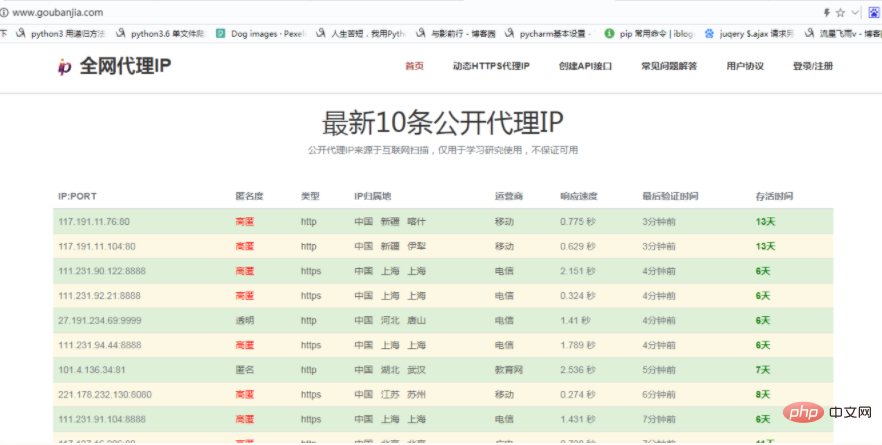Select the 首页 navigation tab
Viewport: 882px width, 445px height.
(414, 67)
